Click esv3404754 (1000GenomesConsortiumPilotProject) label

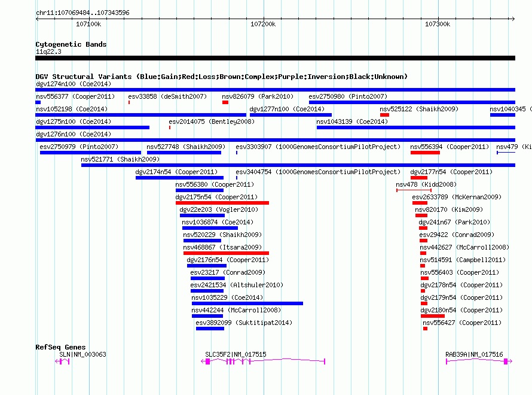point(318,172)
